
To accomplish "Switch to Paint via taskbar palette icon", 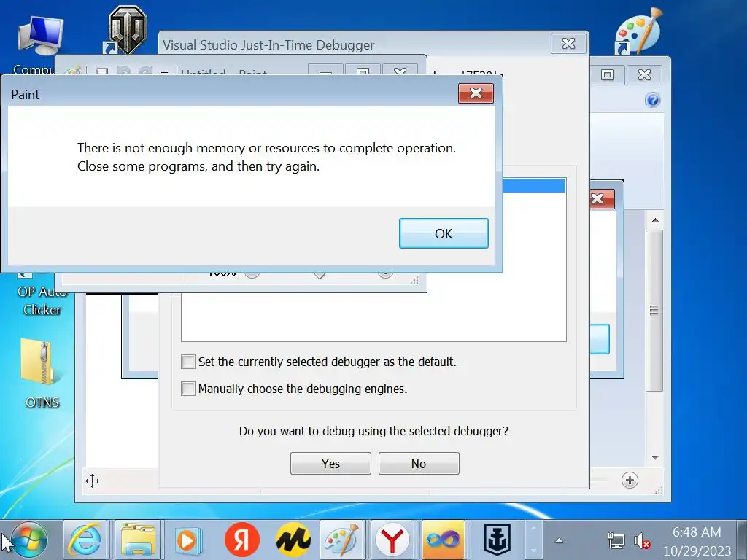I will pyautogui.click(x=341, y=540).
